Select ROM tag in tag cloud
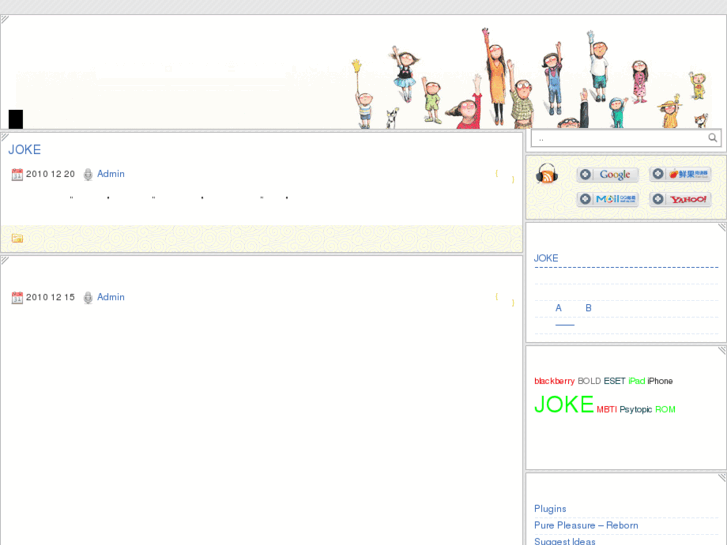The width and height of the screenshot is (727, 545). pyautogui.click(x=665, y=410)
